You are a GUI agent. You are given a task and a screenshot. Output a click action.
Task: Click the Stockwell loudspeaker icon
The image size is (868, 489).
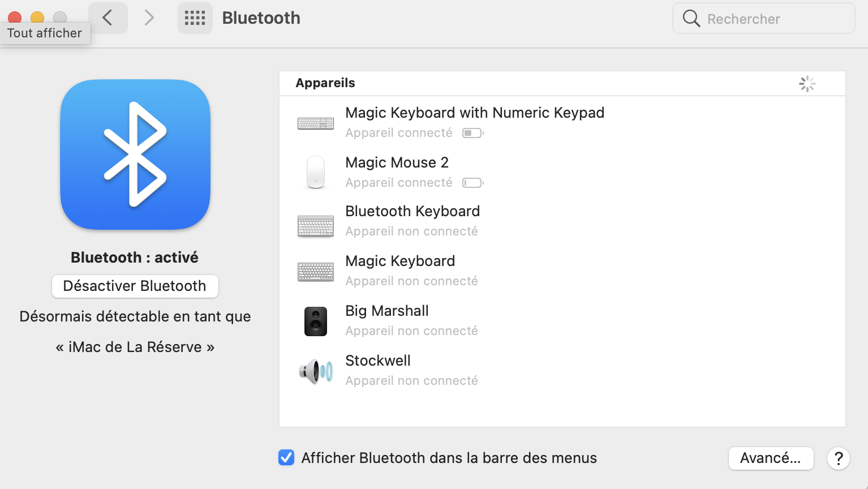tap(316, 371)
